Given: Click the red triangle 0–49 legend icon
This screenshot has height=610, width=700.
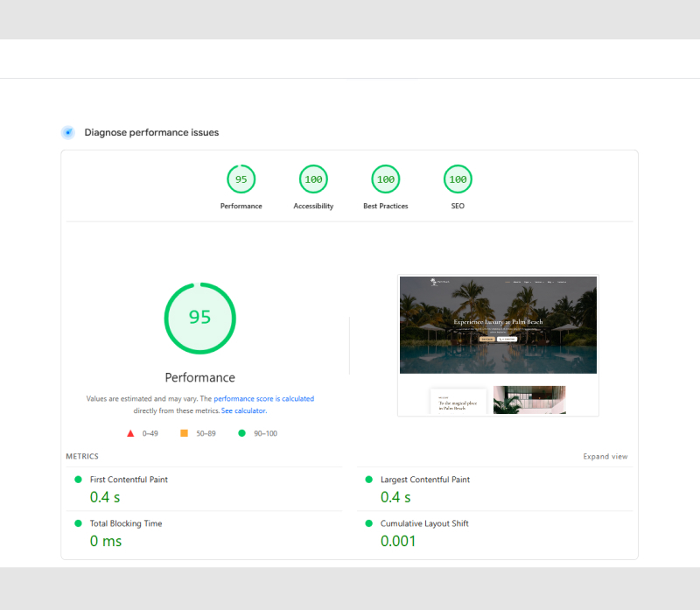Looking at the screenshot, I should point(130,433).
